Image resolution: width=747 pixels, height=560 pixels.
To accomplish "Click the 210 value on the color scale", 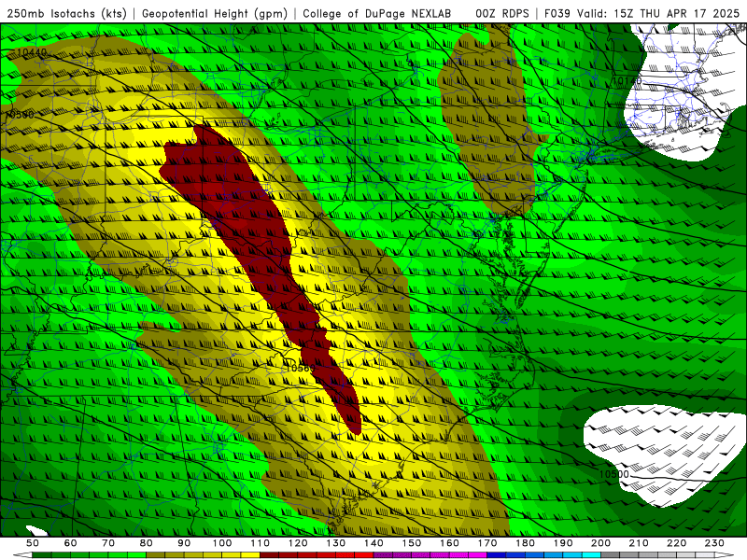I will [x=639, y=543].
